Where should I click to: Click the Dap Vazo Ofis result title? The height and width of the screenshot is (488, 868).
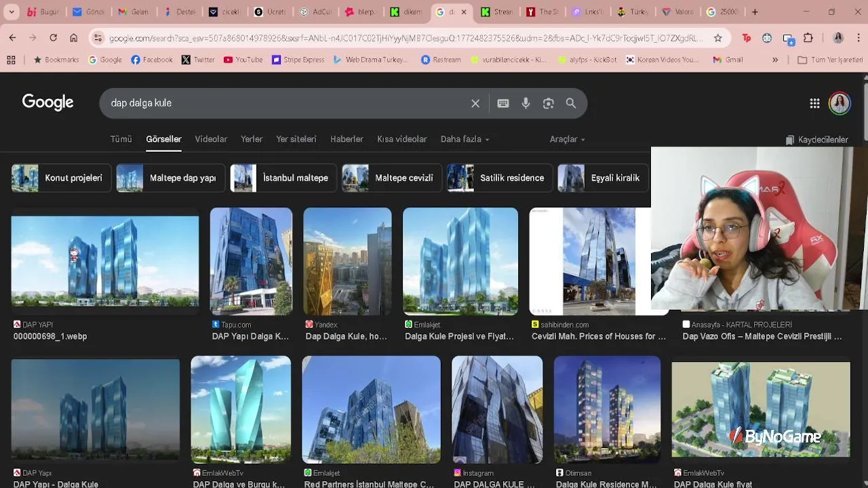click(x=762, y=336)
